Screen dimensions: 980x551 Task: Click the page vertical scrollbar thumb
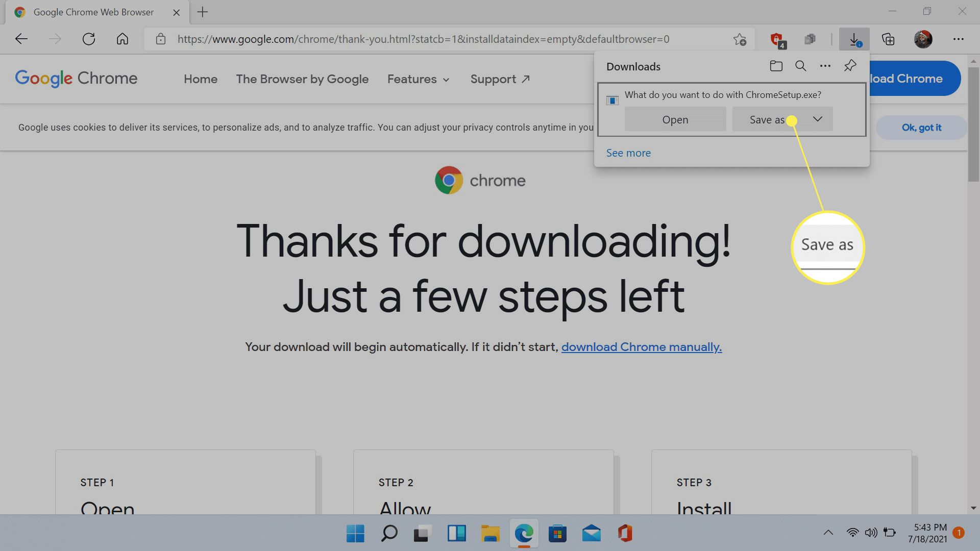973,123
